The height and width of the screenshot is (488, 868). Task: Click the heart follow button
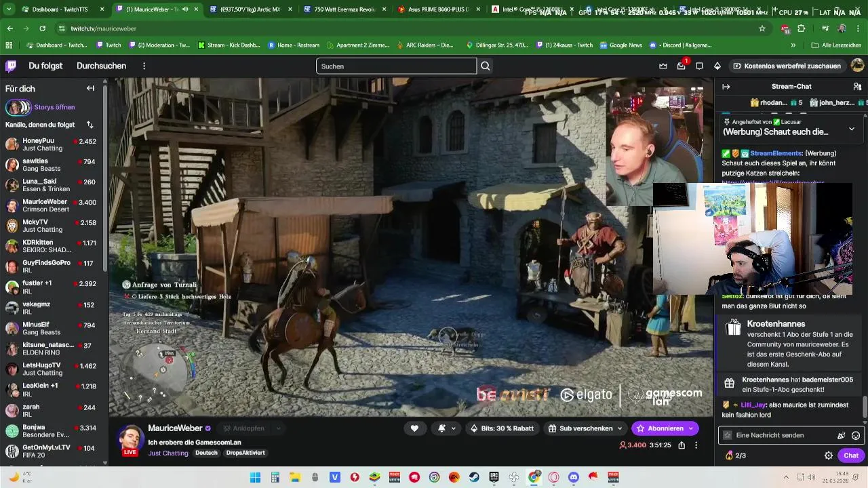(414, 428)
